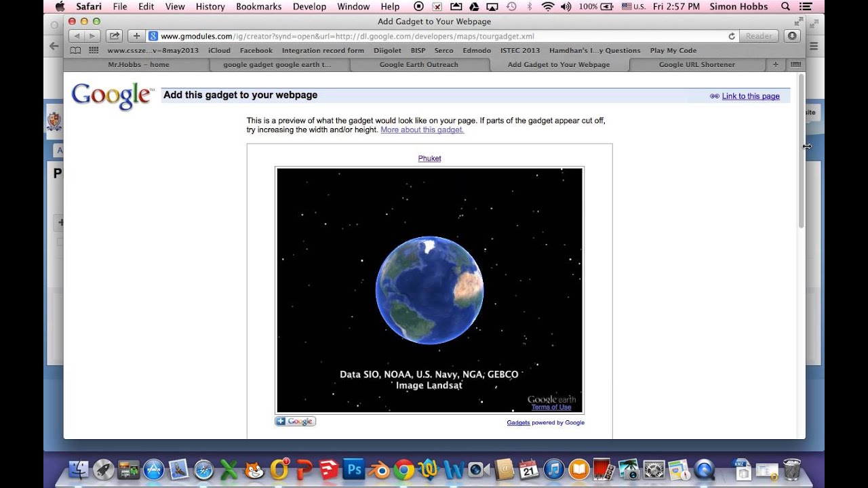Image resolution: width=868 pixels, height=488 pixels.
Task: Switch to the Mr.Hobbs – home tab
Action: click(x=138, y=64)
